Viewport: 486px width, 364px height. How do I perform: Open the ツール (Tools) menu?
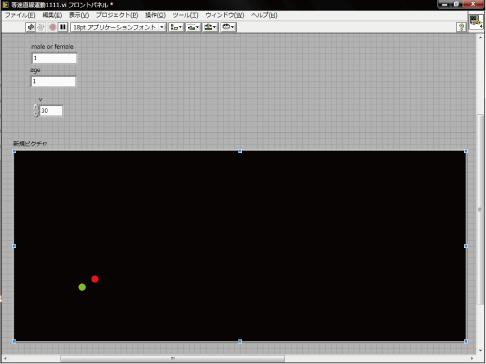click(185, 15)
